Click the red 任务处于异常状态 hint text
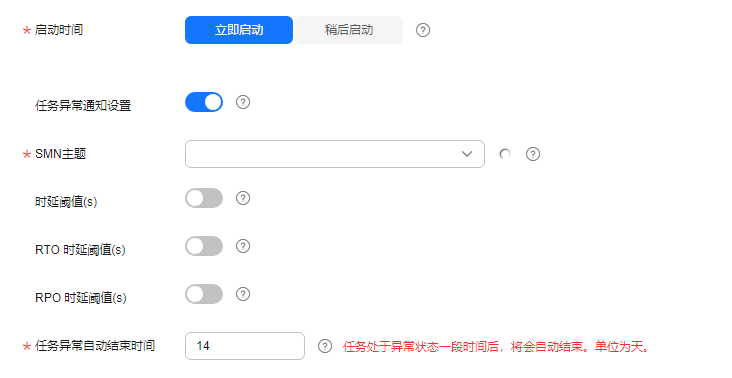 [x=497, y=347]
